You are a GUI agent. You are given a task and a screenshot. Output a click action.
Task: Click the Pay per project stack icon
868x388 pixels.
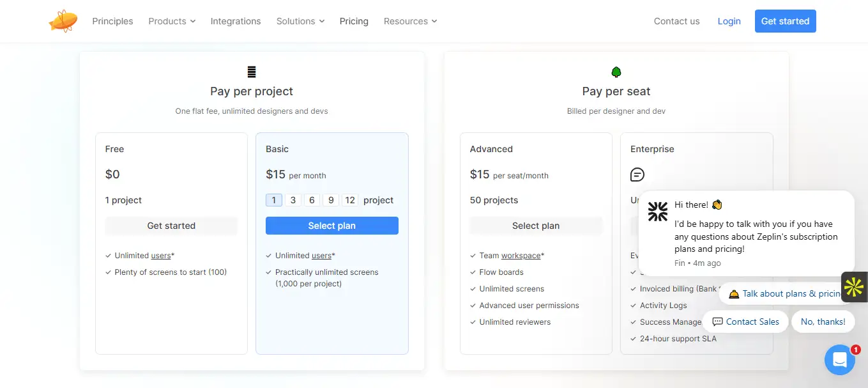pos(252,72)
